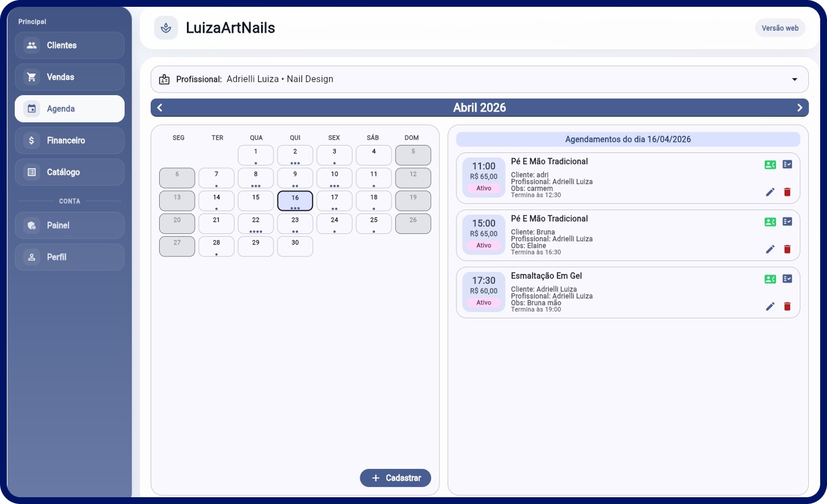This screenshot has width=827, height=504.
Task: Click disabled Sunday day 5
Action: click(x=413, y=155)
